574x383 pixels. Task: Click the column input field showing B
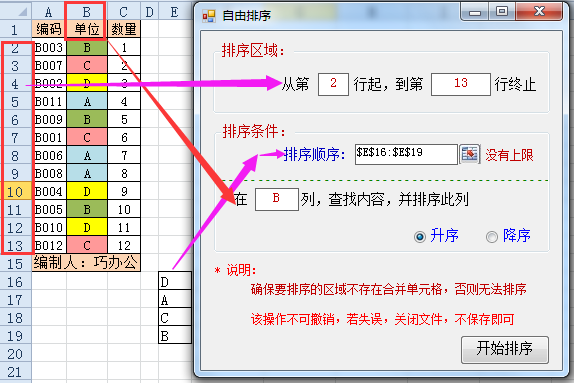(x=277, y=199)
